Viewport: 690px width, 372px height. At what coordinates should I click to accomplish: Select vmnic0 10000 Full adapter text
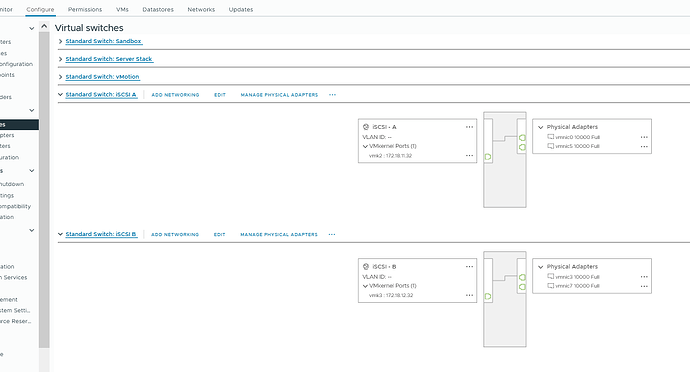coord(577,137)
